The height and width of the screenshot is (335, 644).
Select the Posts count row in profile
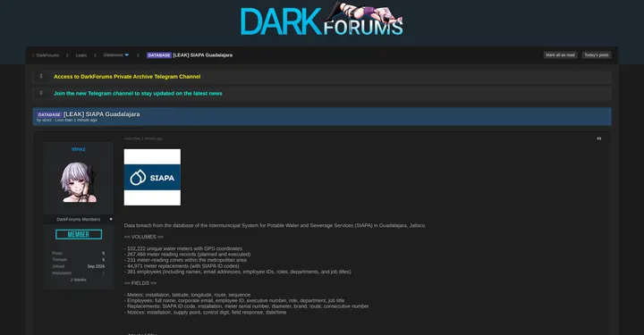78,254
